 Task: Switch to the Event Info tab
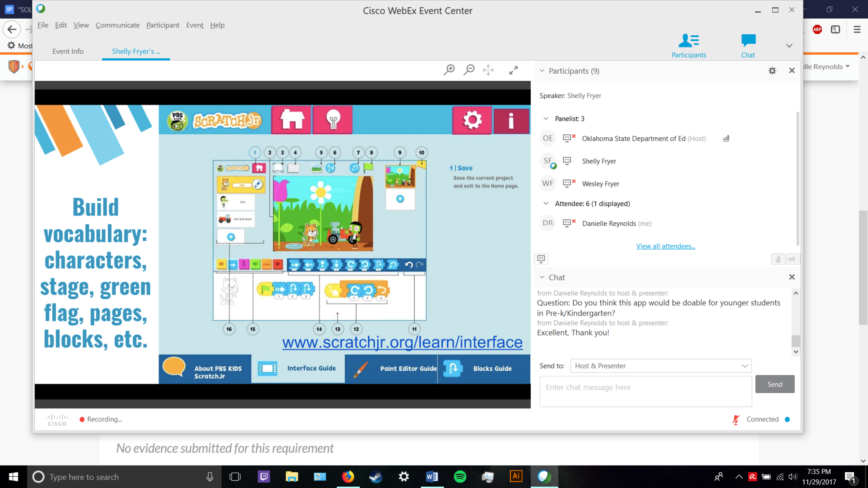point(68,51)
